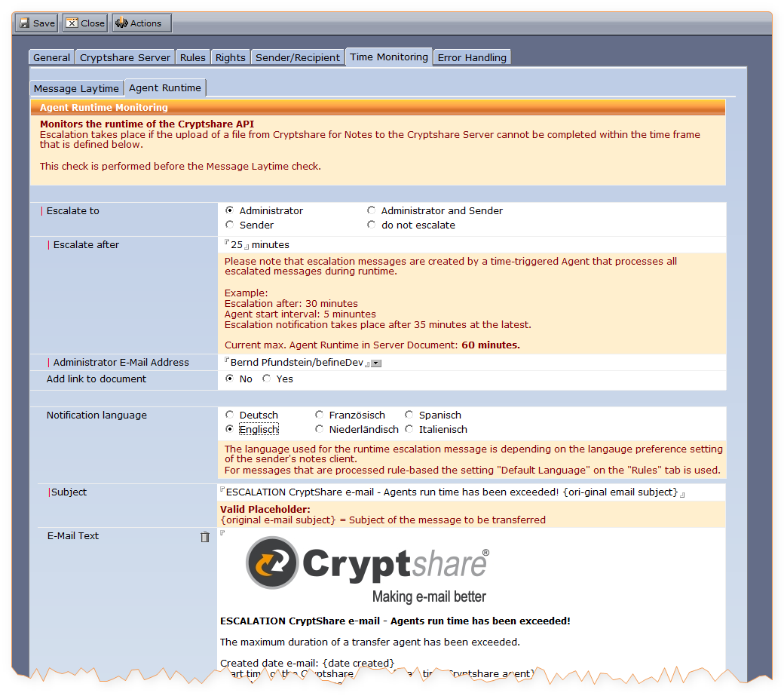
Task: Select Administrator escalation option
Action: tap(229, 210)
